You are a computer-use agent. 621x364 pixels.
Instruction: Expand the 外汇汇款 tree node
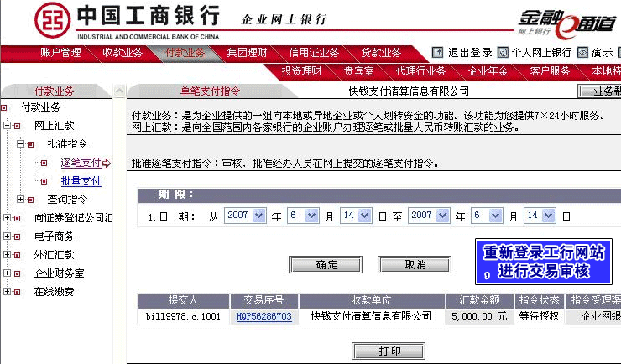7,255
